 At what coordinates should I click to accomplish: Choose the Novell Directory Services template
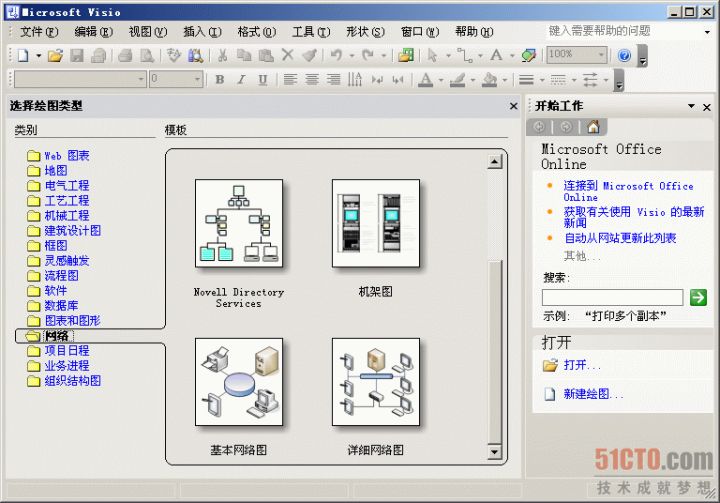pos(239,223)
